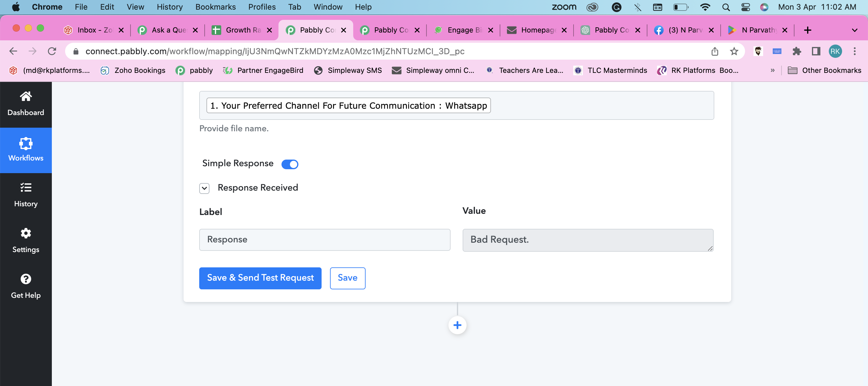This screenshot has width=868, height=386.
Task: Add a new workflow step with plus icon
Action: point(457,325)
